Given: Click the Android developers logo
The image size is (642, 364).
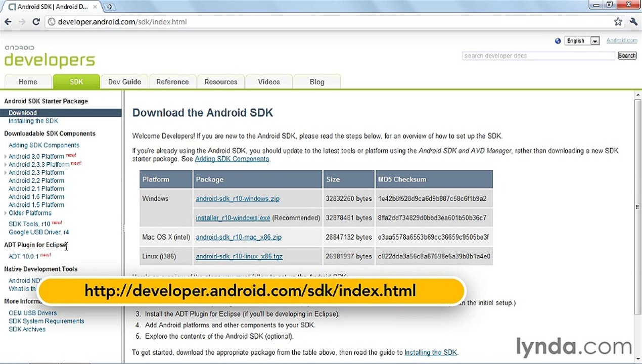Looking at the screenshot, I should (x=50, y=57).
